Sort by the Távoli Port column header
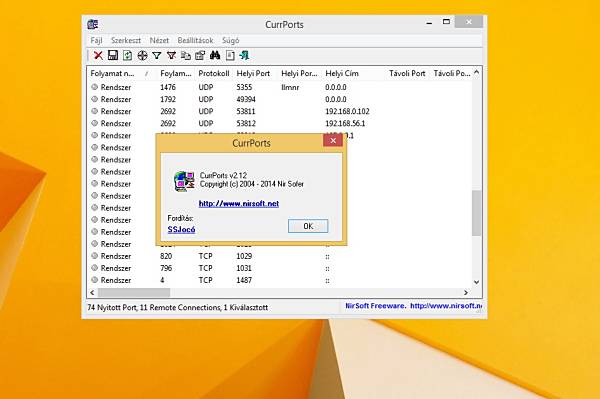This screenshot has height=399, width=600. click(407, 73)
